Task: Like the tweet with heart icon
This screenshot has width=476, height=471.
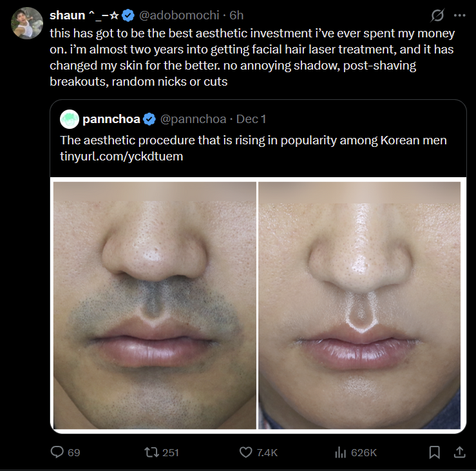Action: [x=245, y=452]
